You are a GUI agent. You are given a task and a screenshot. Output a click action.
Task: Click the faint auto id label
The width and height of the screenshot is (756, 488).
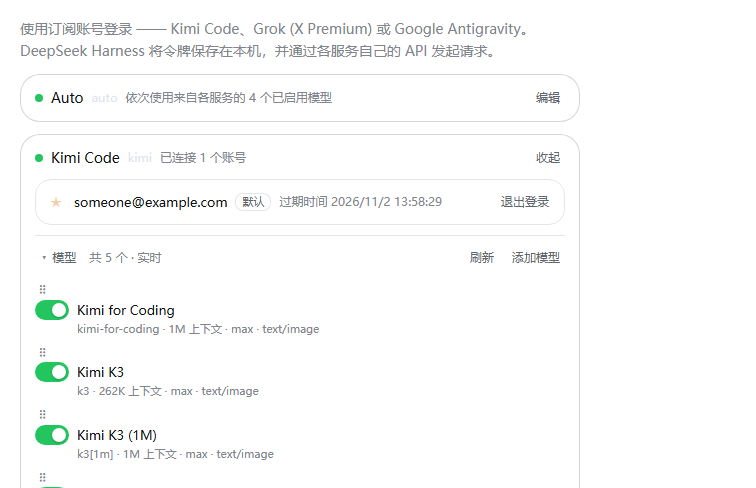[x=105, y=98]
